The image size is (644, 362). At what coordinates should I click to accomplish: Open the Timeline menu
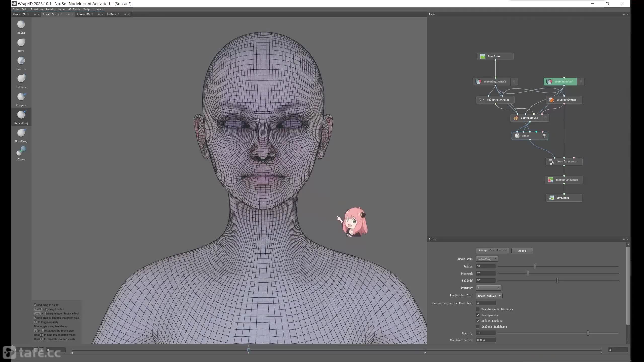point(37,9)
